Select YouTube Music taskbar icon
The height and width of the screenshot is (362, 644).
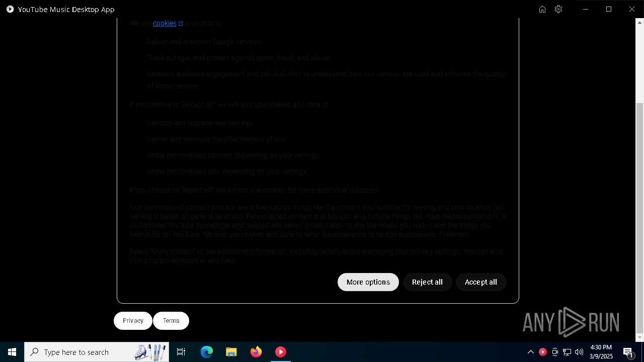click(x=281, y=352)
